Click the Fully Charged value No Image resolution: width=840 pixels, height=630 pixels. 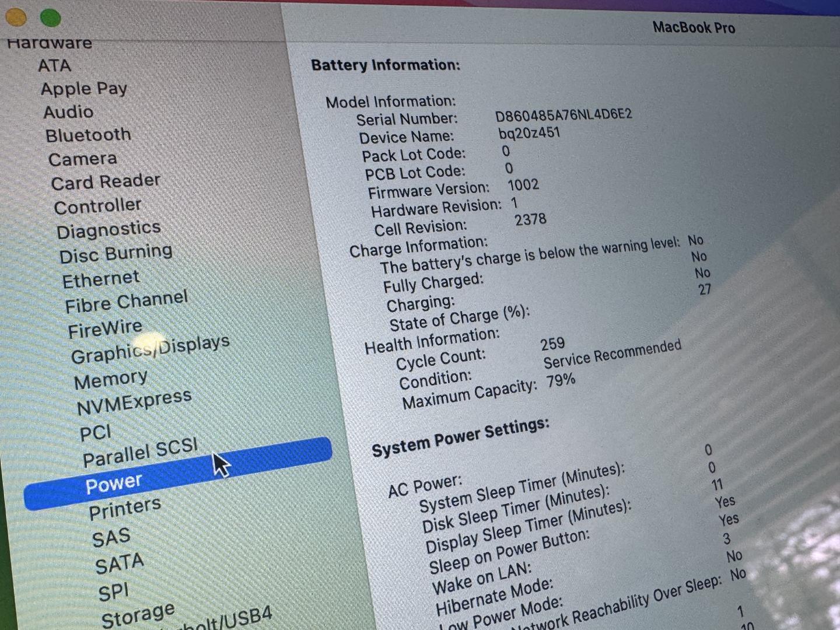(699, 257)
